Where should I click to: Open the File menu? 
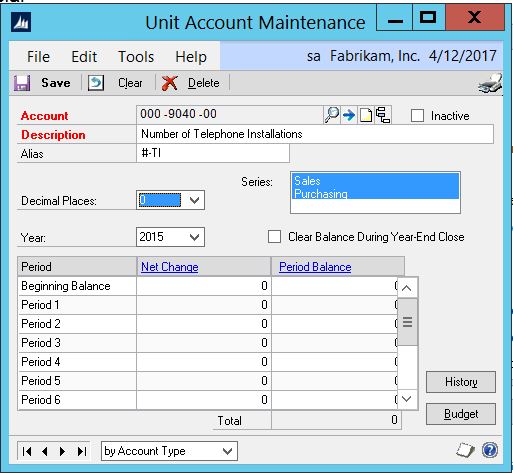[38, 56]
